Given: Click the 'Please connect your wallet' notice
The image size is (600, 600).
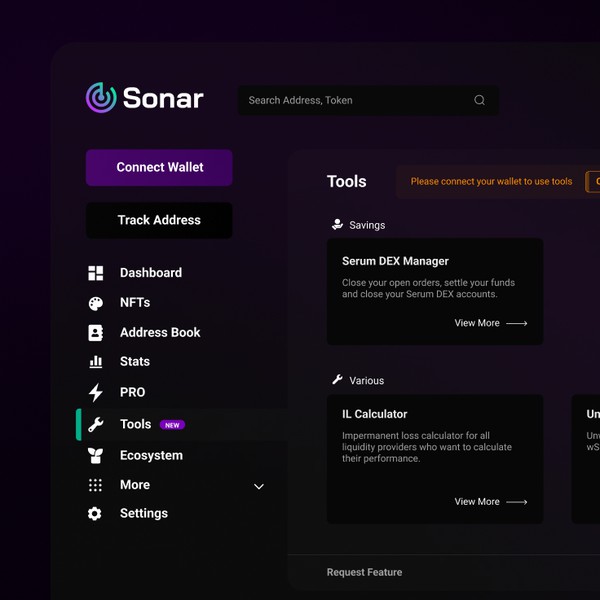Looking at the screenshot, I should point(491,181).
